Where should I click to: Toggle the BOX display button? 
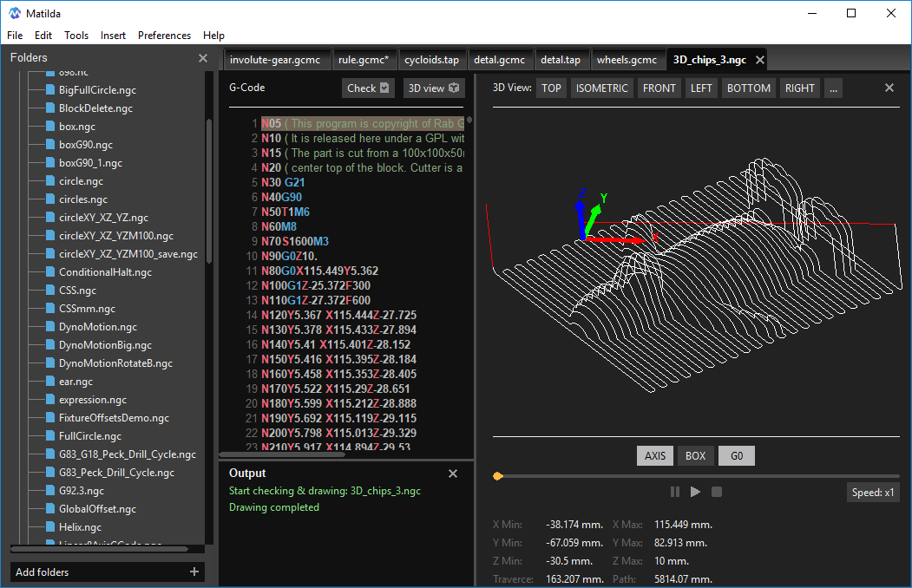point(695,455)
